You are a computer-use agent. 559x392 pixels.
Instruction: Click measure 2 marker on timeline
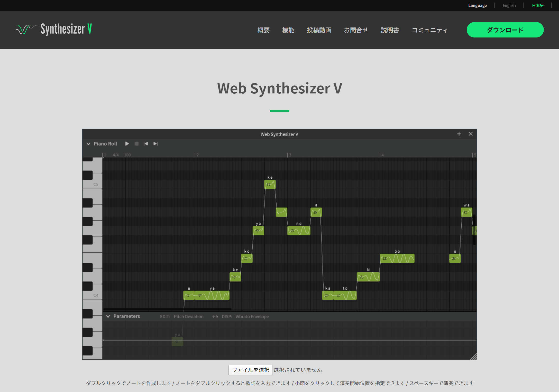pos(197,155)
